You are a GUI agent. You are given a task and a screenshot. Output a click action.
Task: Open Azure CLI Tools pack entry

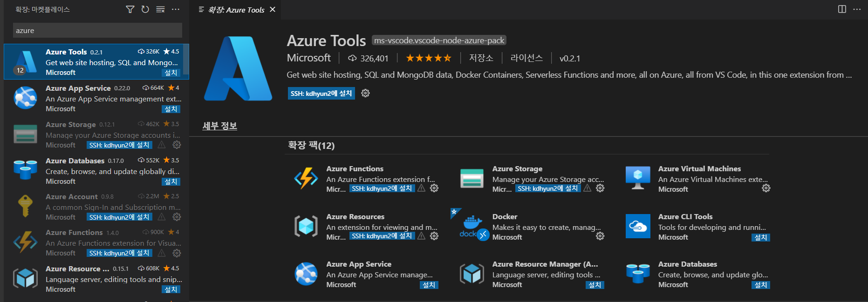tap(685, 217)
